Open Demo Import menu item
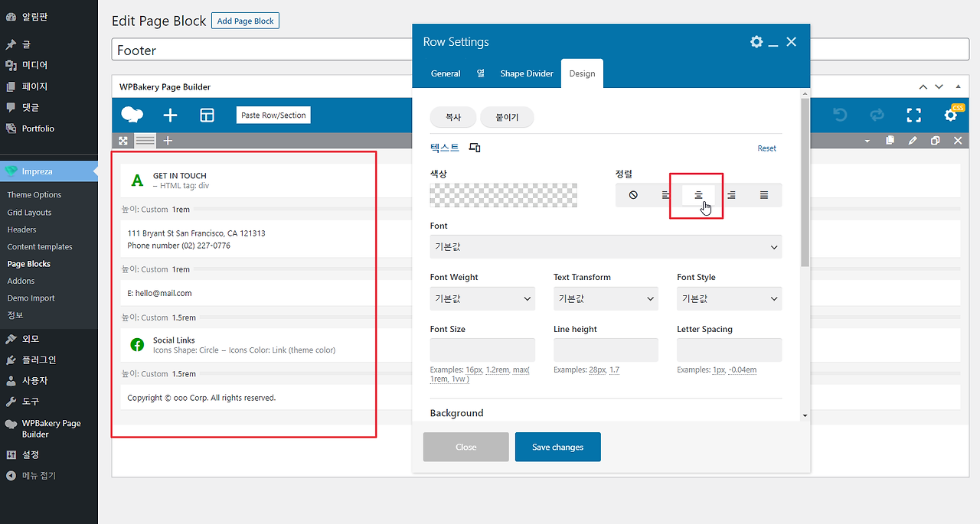Screen dimensions: 980x524 click(31, 298)
